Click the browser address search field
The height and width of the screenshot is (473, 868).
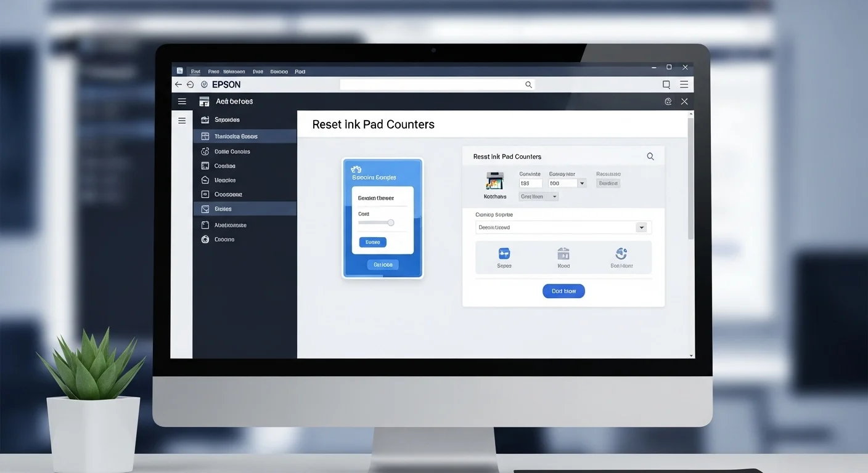pyautogui.click(x=437, y=84)
